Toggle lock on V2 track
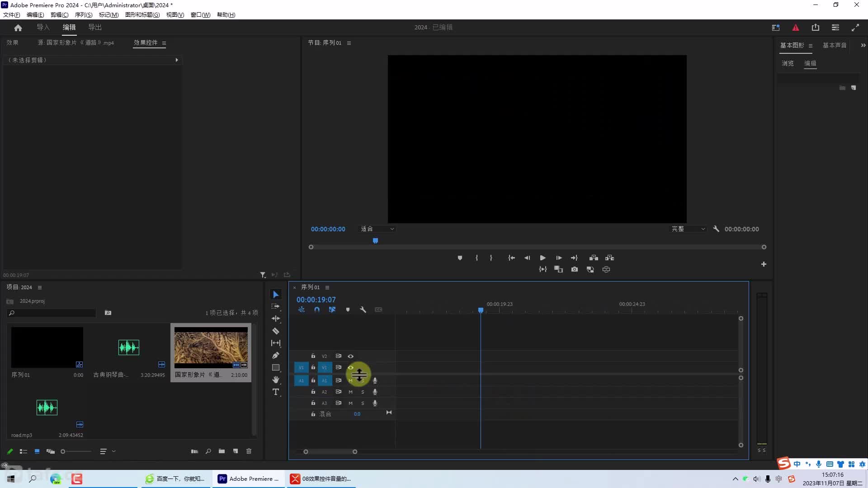The width and height of the screenshot is (868, 488). click(313, 356)
